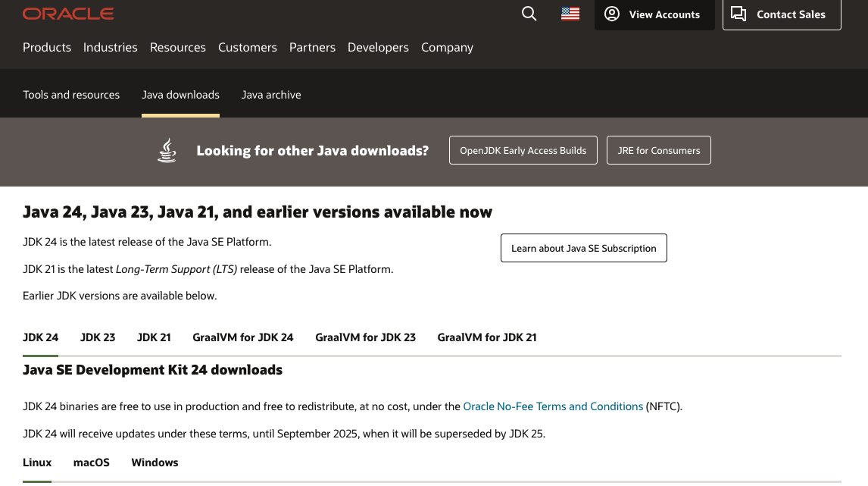868x486 pixels.
Task: Click "Looking for other Java downloads?" text
Action: (x=313, y=151)
